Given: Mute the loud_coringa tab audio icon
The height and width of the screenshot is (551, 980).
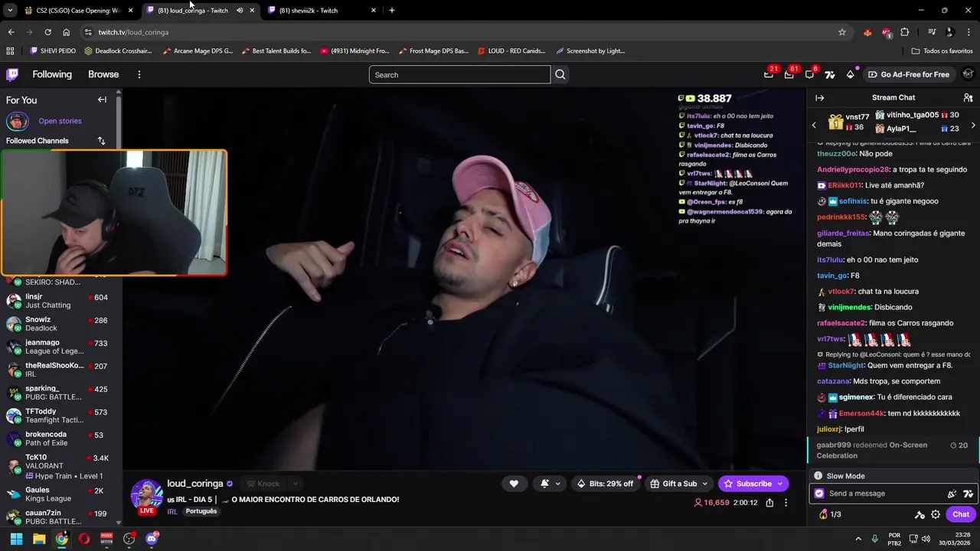Looking at the screenshot, I should click(240, 10).
